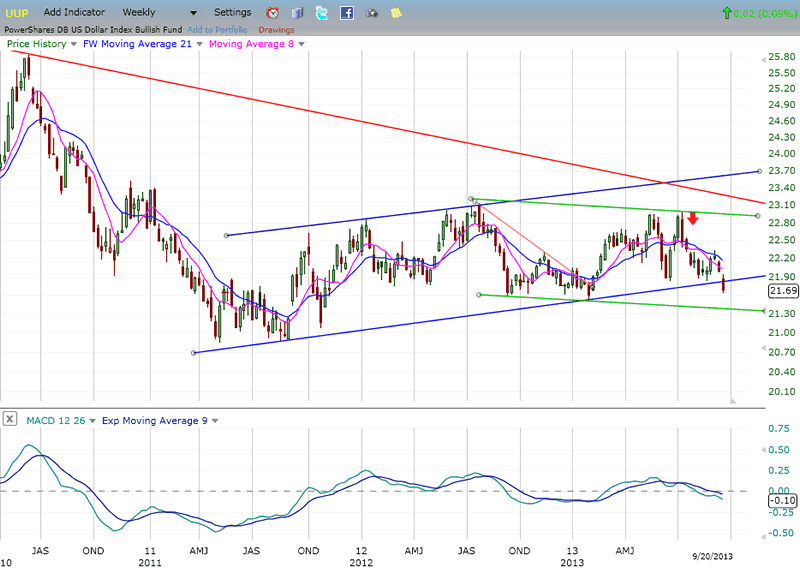800x568 pixels.
Task: Click the camera snapshot icon
Action: (x=372, y=13)
